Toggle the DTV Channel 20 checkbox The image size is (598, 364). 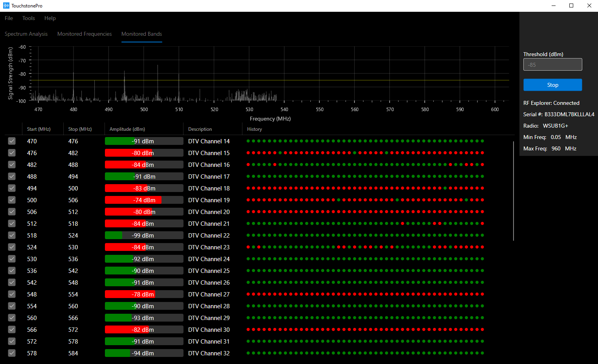[12, 212]
